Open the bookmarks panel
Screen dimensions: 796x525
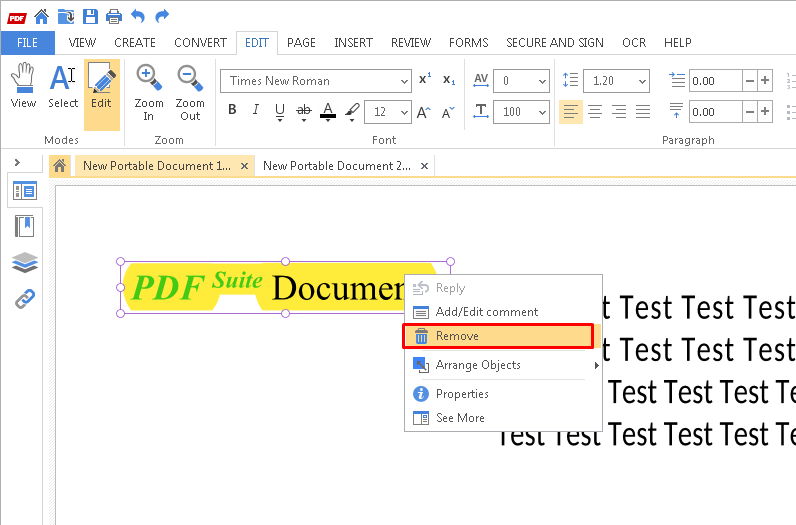point(24,226)
